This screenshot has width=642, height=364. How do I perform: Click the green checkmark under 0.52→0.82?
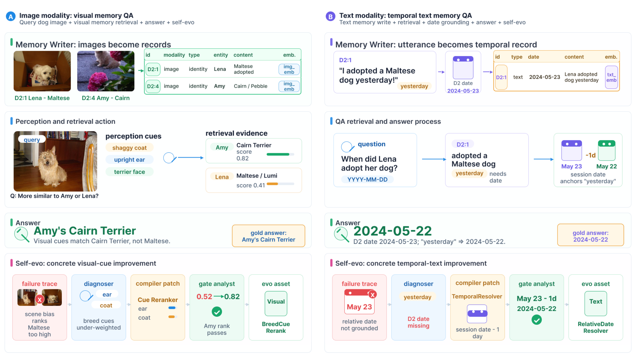click(217, 312)
